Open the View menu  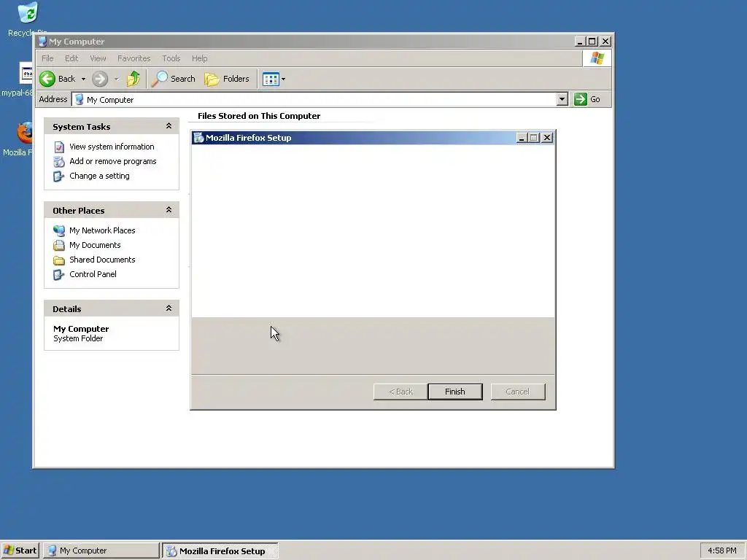pos(98,58)
